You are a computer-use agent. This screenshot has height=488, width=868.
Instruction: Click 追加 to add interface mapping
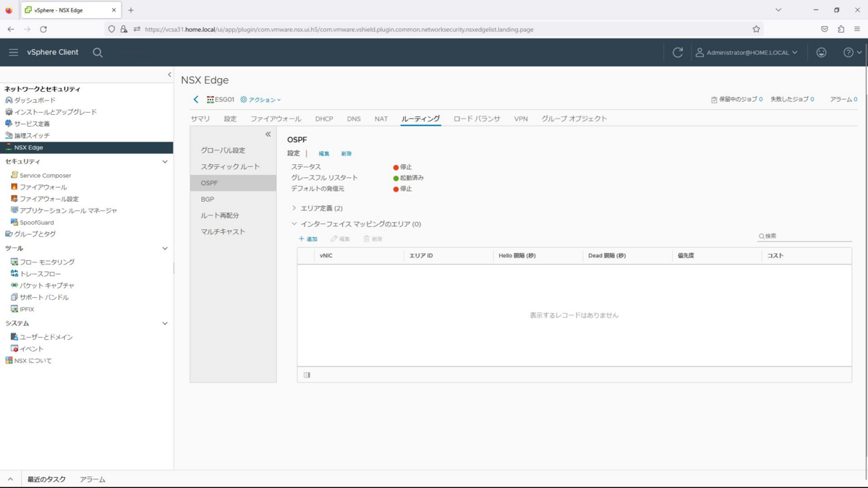tap(308, 239)
